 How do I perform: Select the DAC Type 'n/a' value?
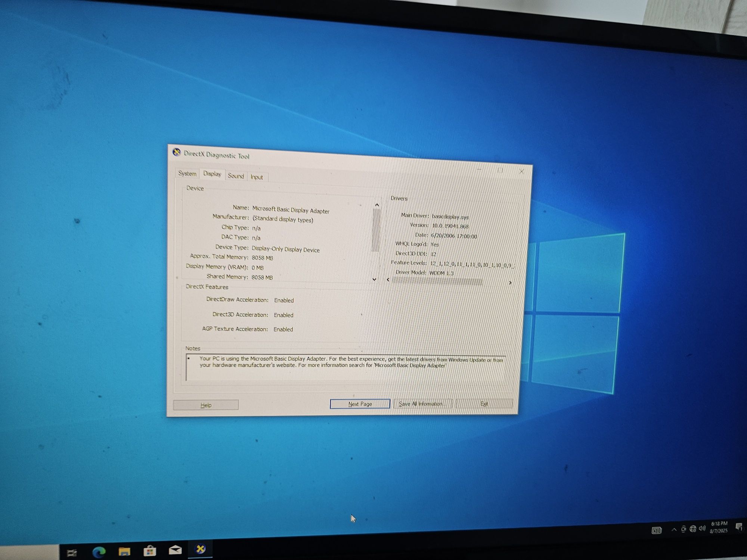(256, 238)
